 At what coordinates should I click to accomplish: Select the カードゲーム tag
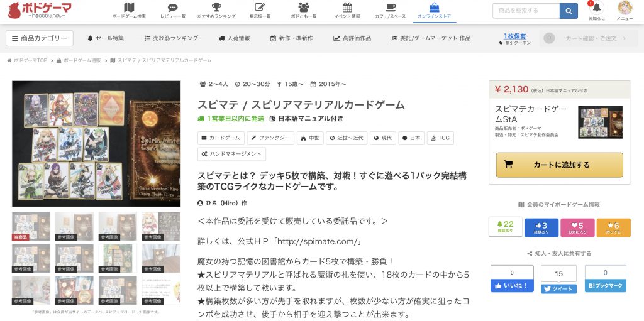[x=221, y=138]
